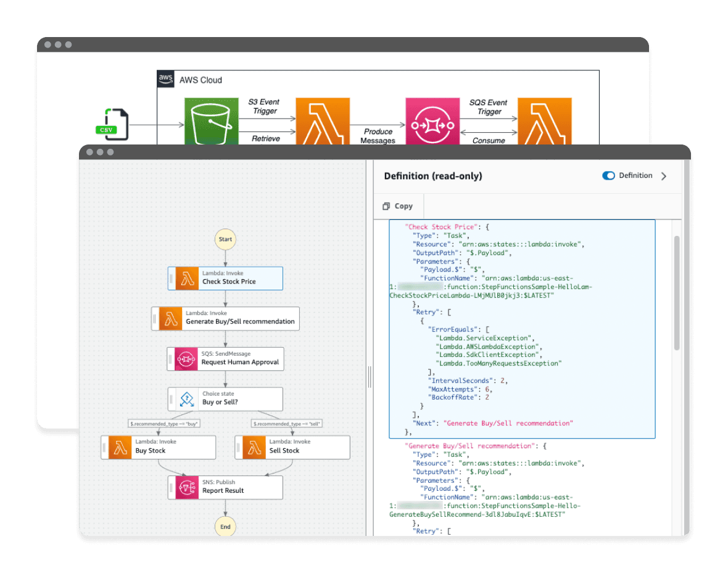Click the SNS icon on Report Result

(186, 487)
